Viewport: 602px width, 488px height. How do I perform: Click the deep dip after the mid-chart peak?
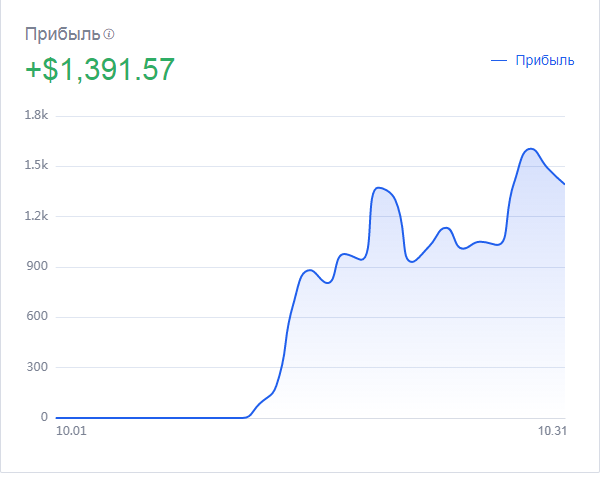tap(410, 261)
